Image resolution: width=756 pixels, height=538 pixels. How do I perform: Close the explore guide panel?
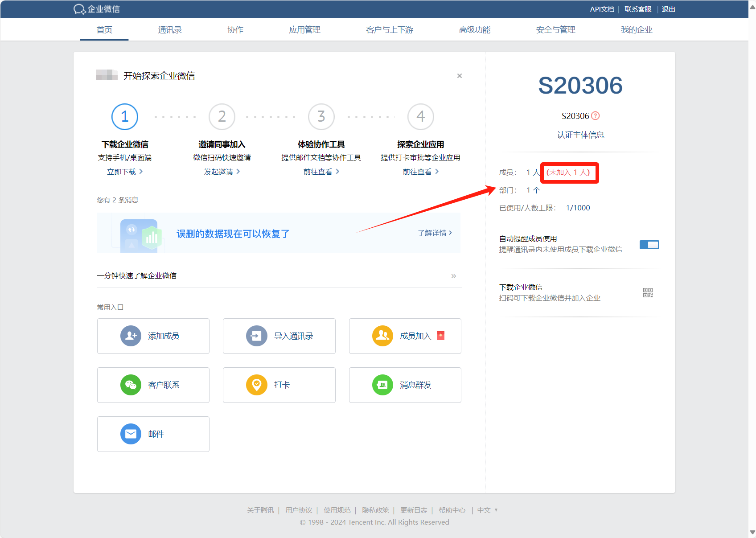tap(459, 76)
